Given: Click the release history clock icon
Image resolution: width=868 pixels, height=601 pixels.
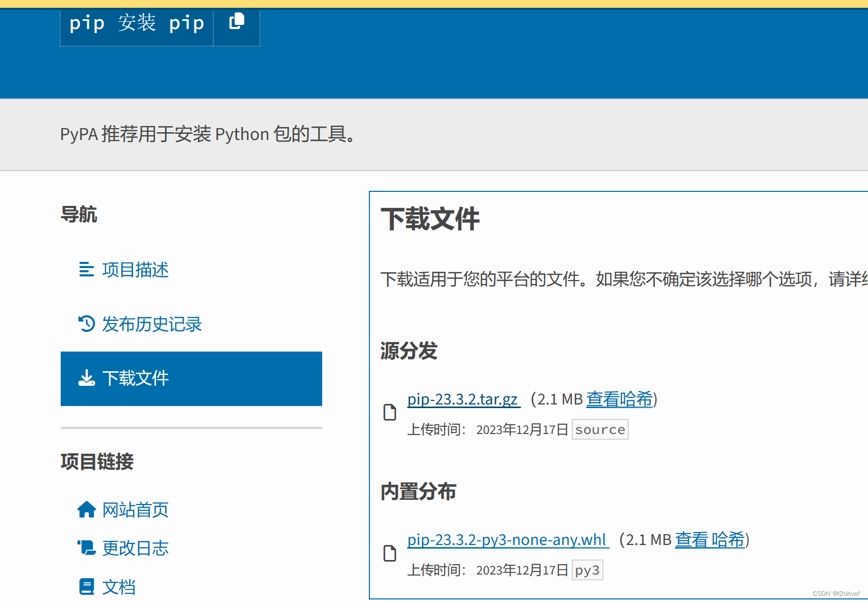Looking at the screenshot, I should (x=86, y=324).
